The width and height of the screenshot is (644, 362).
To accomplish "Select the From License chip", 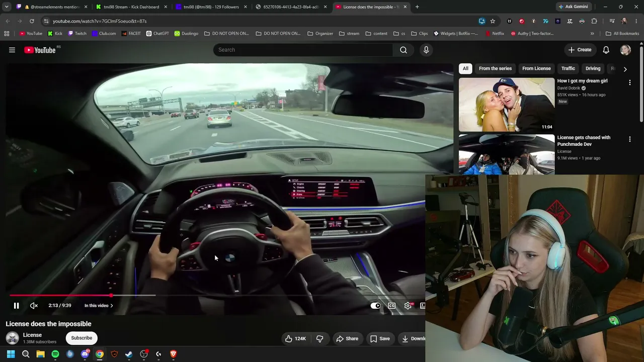I will pyautogui.click(x=536, y=68).
